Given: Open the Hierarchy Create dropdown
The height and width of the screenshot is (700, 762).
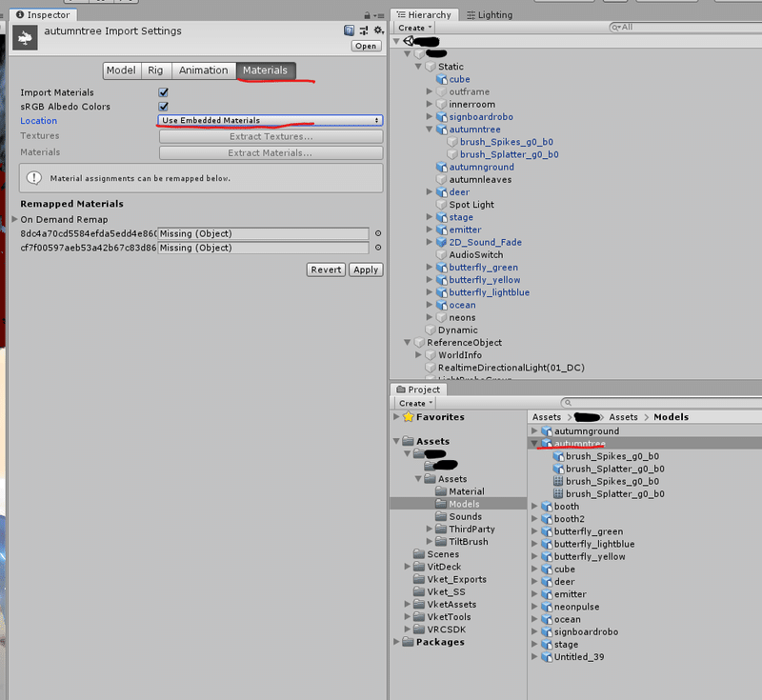Looking at the screenshot, I should (x=415, y=28).
